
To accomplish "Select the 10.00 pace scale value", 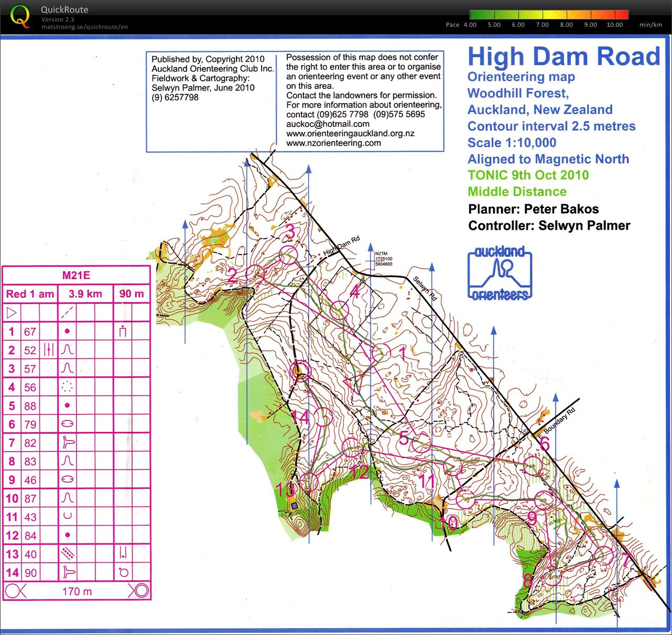I will pos(615,25).
